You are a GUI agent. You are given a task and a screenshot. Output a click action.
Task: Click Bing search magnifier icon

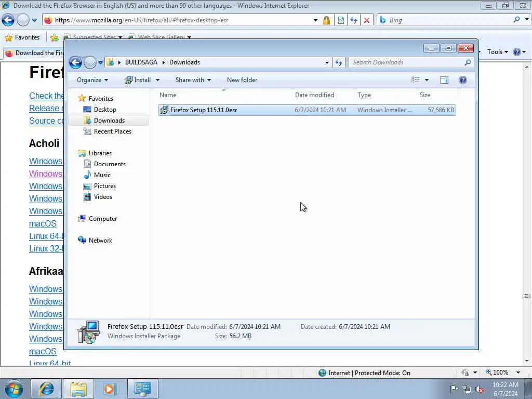[x=516, y=20]
